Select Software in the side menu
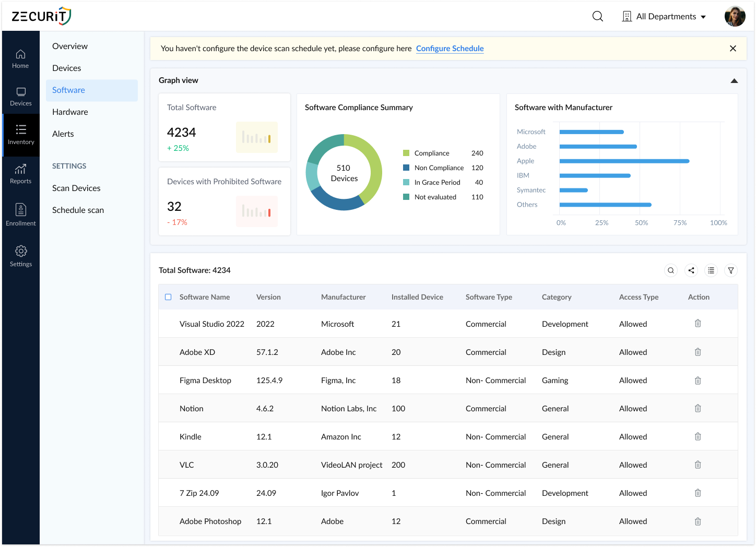Viewport: 756px width, 547px height. click(92, 90)
